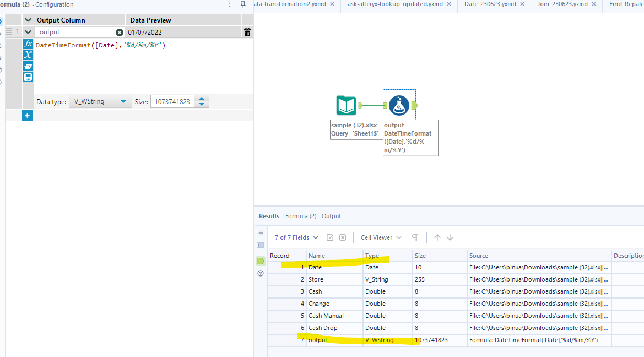This screenshot has height=357, width=644.
Task: Click the Source column header
Action: pyautogui.click(x=539, y=256)
